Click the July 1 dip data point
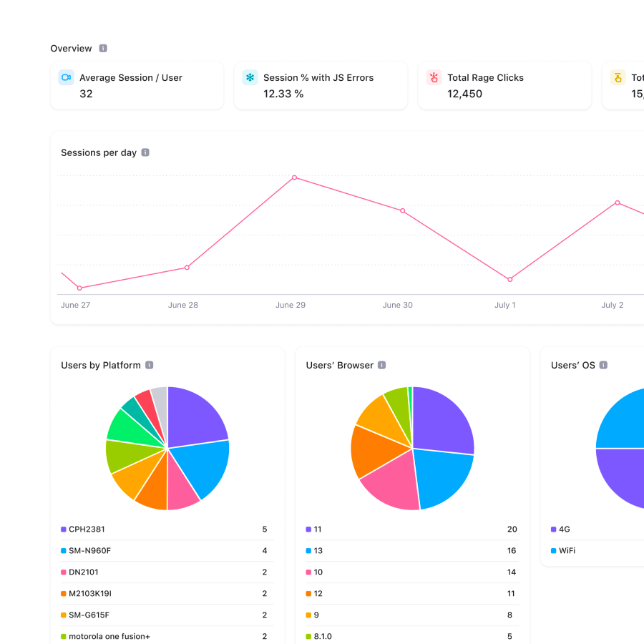Viewport: 644px width, 644px height. [509, 278]
